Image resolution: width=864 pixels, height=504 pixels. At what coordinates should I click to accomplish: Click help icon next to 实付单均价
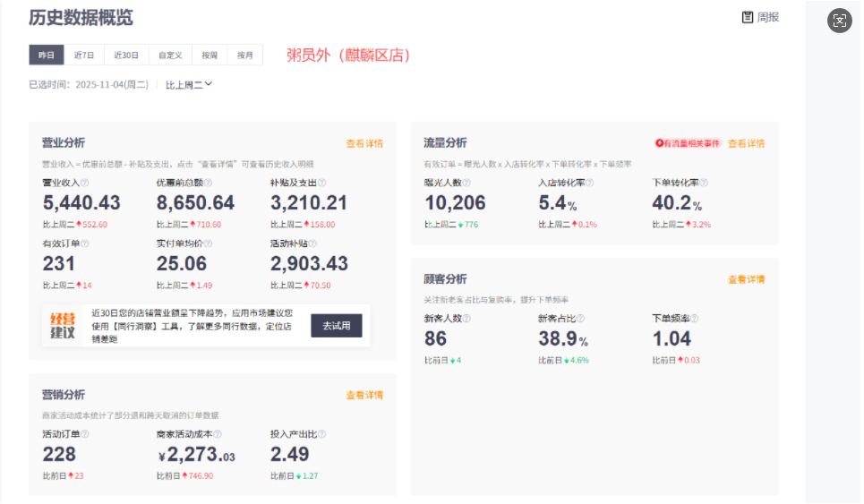click(209, 243)
